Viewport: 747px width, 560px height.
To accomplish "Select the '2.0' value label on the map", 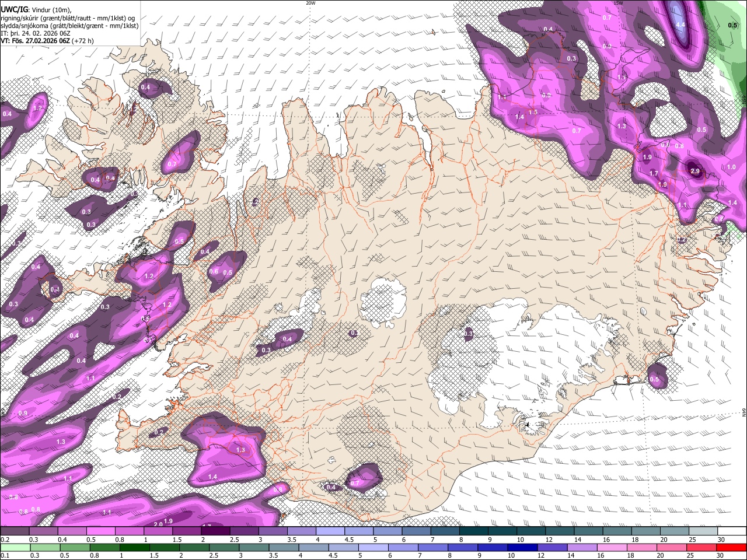I will (158, 524).
